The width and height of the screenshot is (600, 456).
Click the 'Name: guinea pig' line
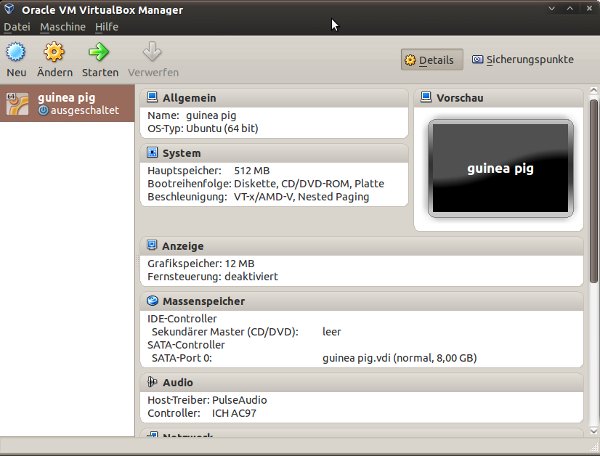tap(192, 116)
